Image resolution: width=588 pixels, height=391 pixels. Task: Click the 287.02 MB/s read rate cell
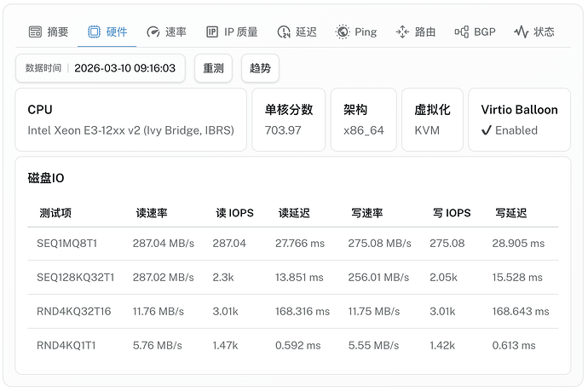coord(164,278)
